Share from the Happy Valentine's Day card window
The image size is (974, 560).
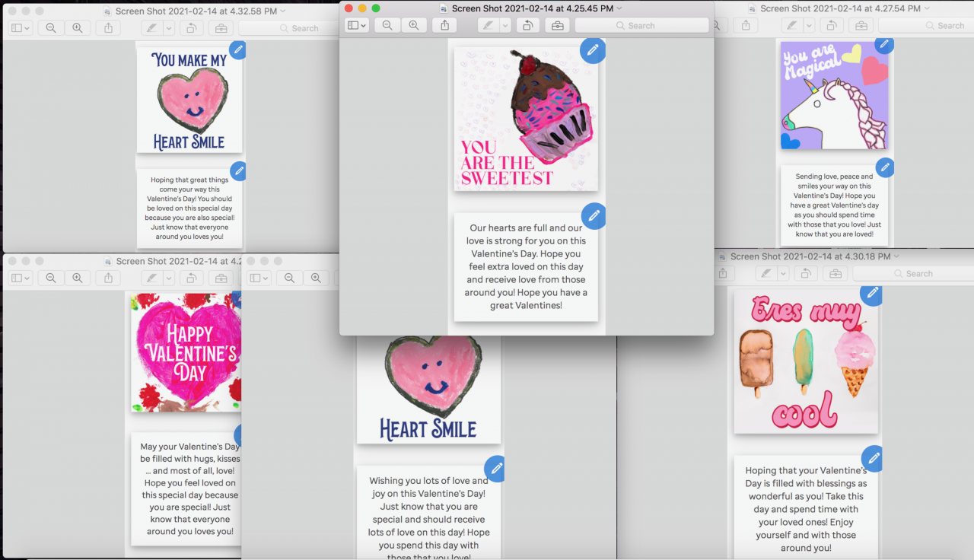(109, 278)
